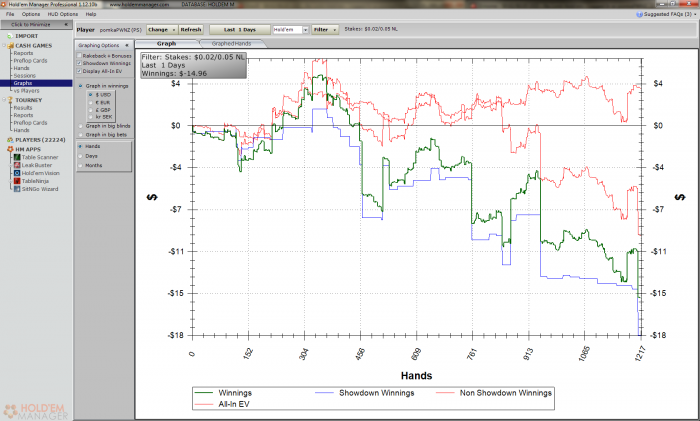Screen dimensions: 700x421
Task: Click the Import icon in the sidebar
Action: [10, 36]
